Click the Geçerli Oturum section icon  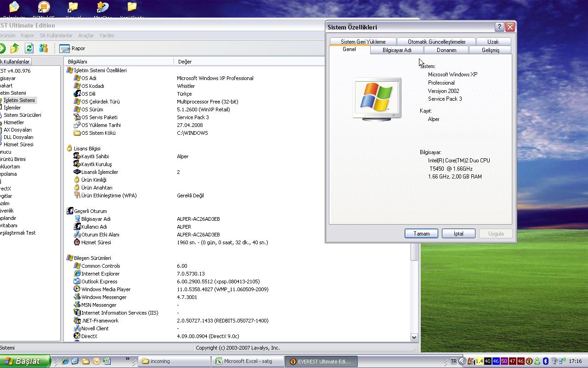pyautogui.click(x=70, y=211)
